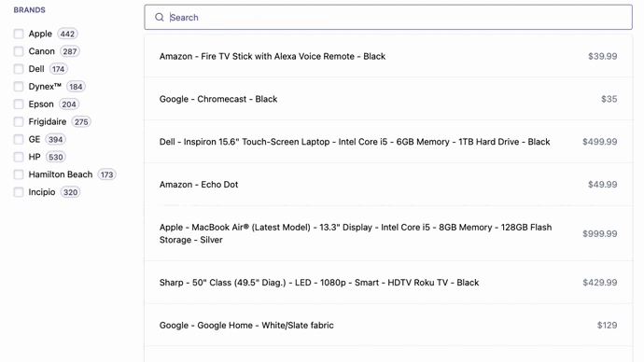
Task: Click the Frigidaire count badge 275
Action: tap(81, 122)
